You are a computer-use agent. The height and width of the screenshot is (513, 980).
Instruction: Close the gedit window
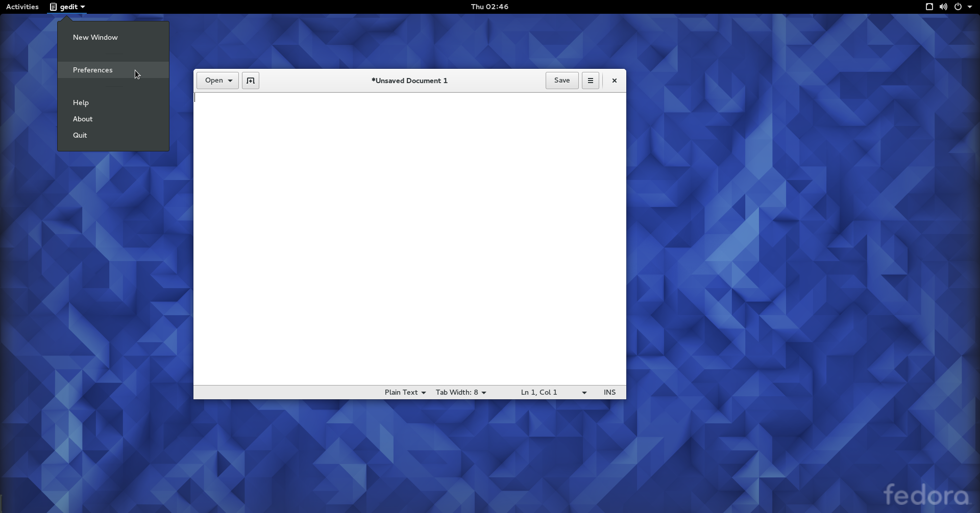coord(614,81)
